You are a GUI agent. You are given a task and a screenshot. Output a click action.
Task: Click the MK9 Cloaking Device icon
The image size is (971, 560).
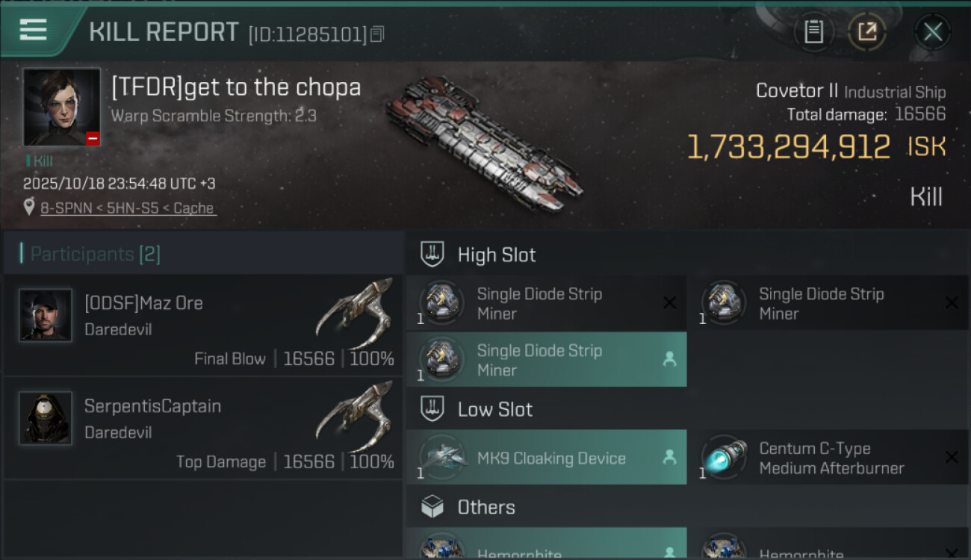(x=441, y=458)
